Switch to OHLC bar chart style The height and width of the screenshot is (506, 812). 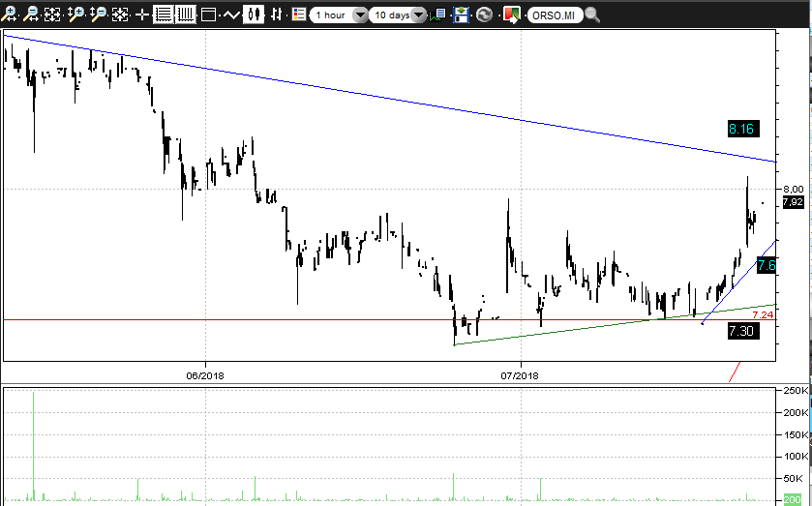[x=277, y=15]
